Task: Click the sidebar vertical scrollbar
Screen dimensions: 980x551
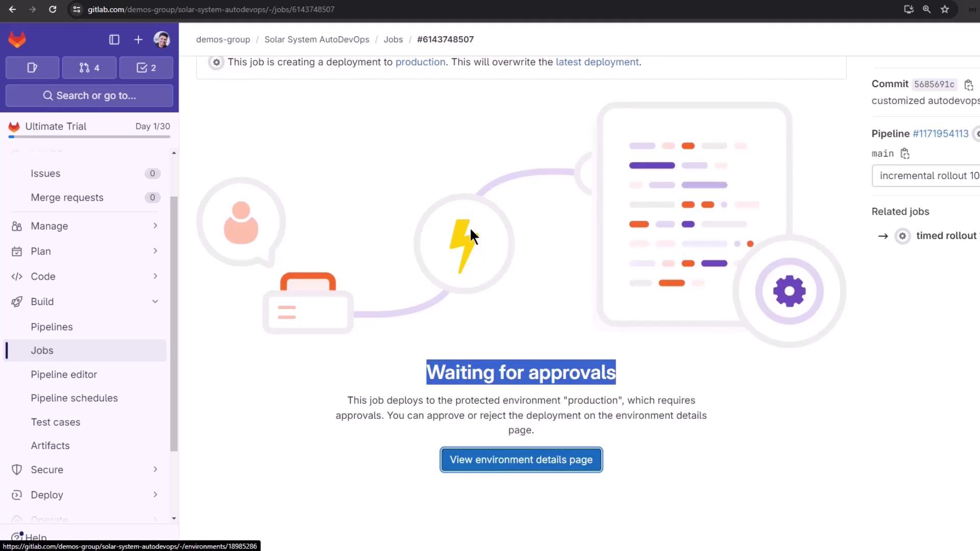Action: (x=174, y=324)
